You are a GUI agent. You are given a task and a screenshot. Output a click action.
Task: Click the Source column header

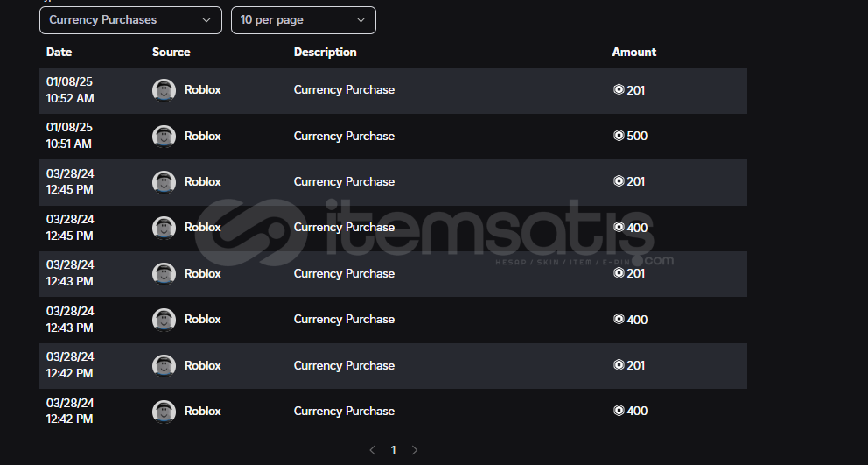pyautogui.click(x=171, y=52)
